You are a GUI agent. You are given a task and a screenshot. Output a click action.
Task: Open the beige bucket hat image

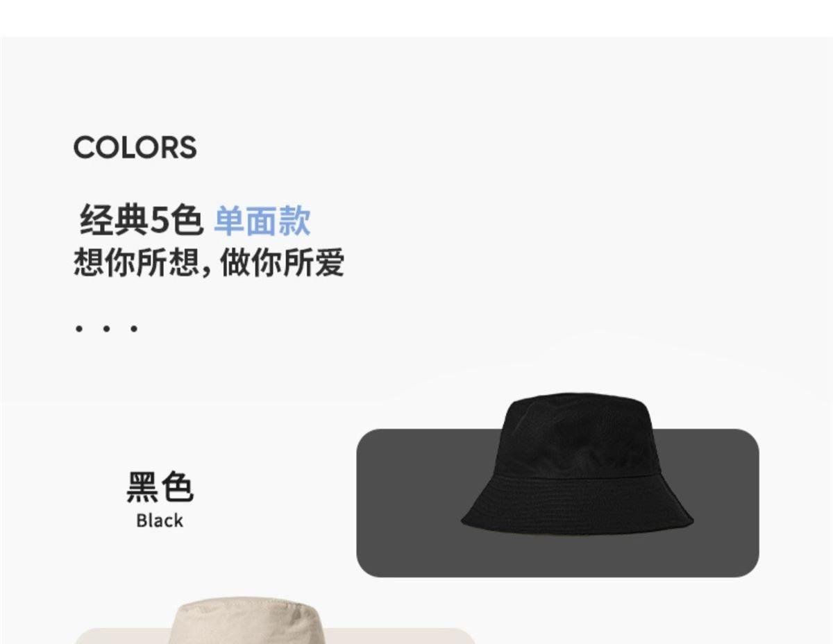(x=249, y=620)
